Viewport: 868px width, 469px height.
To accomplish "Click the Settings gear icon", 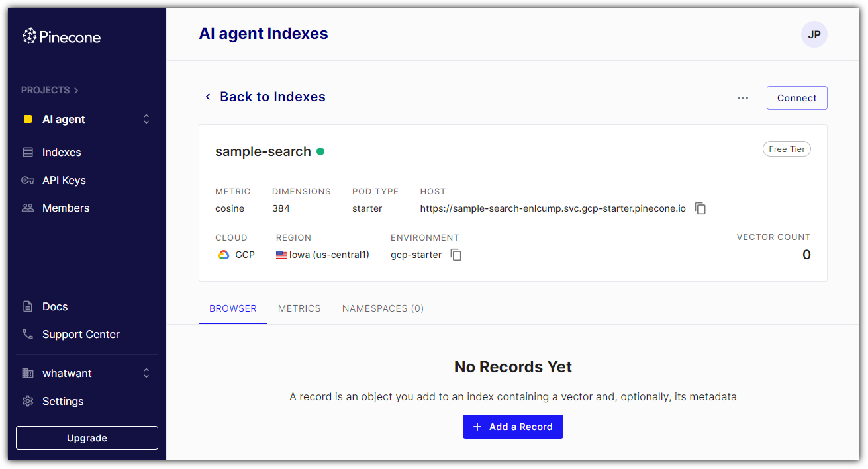I will (28, 401).
